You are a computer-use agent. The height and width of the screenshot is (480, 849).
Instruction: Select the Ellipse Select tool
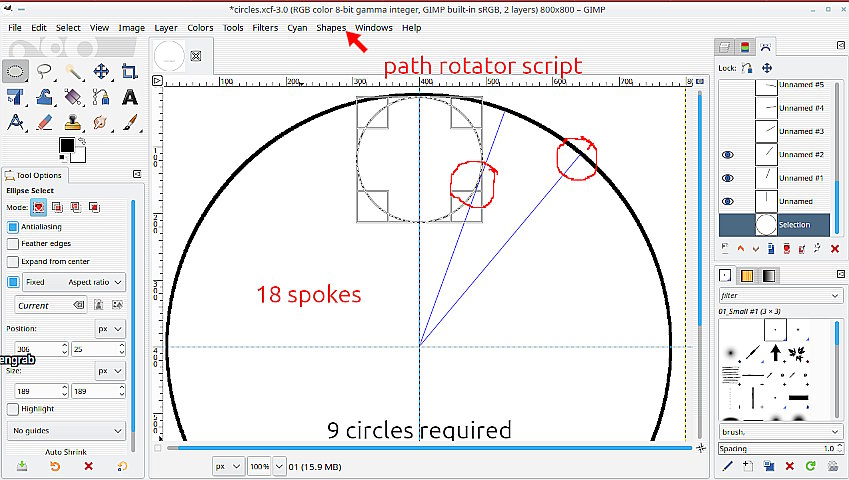pos(16,71)
